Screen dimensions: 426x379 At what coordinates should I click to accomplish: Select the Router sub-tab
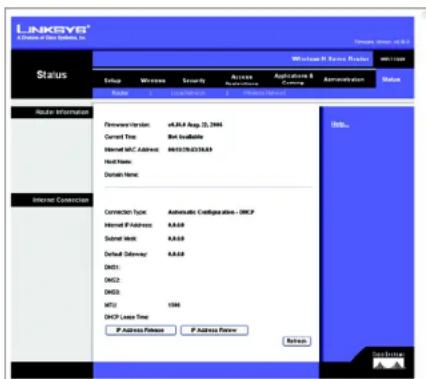[120, 93]
